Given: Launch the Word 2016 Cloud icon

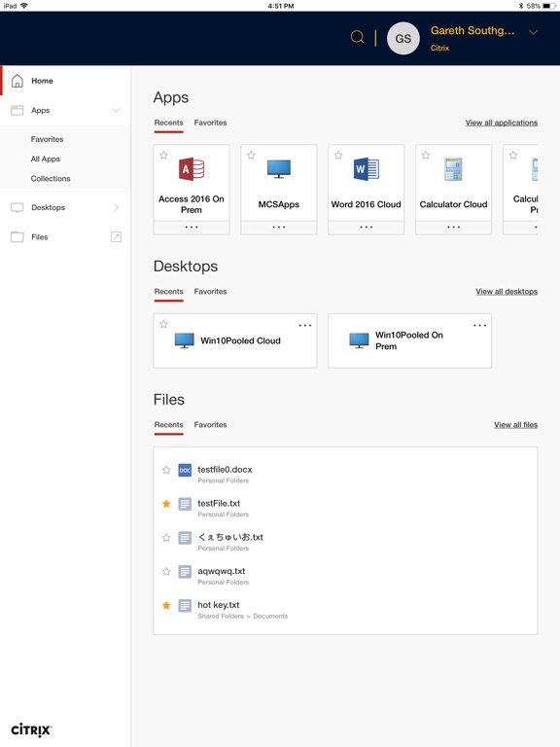Looking at the screenshot, I should click(x=367, y=169).
